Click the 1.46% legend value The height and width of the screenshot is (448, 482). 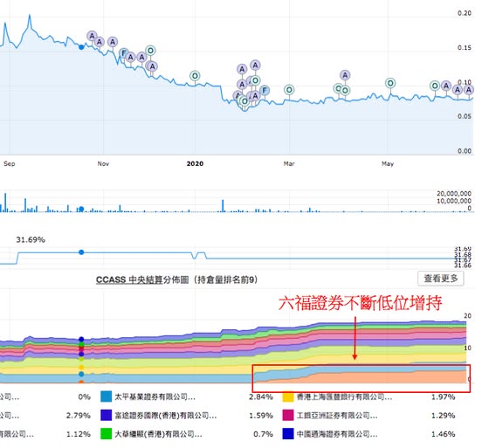[443, 434]
